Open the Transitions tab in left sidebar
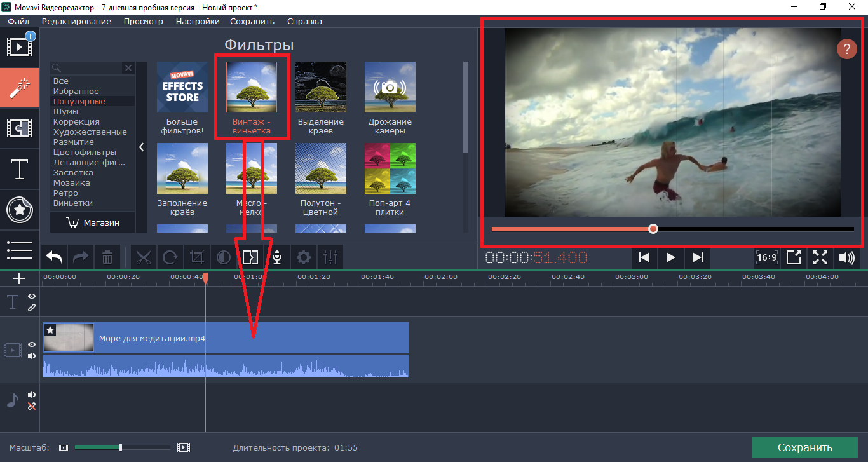Screen dimensions: 868x462 click(x=20, y=128)
